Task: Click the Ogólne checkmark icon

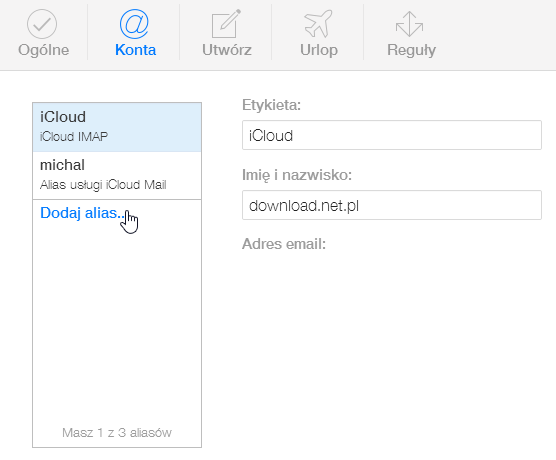Action: 42,24
